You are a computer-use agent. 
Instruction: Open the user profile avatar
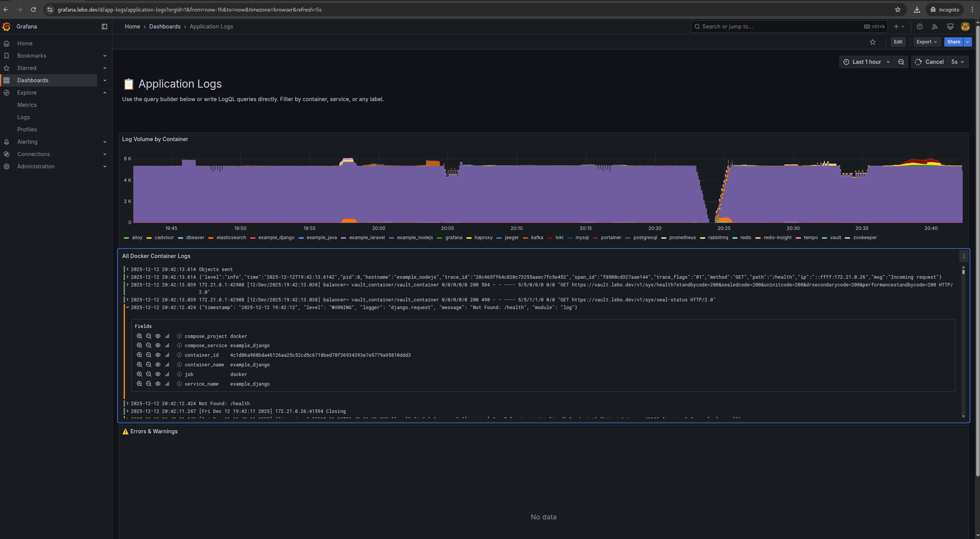click(x=965, y=27)
